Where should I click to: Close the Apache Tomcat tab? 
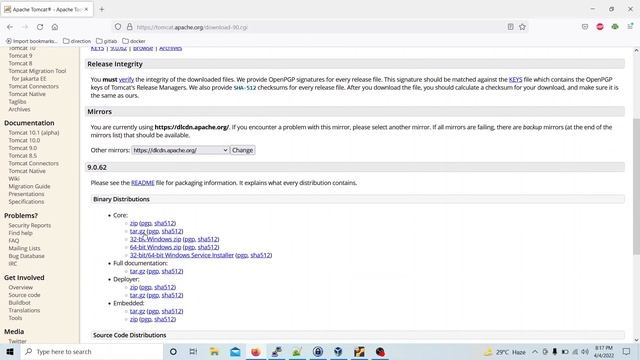pos(86,9)
